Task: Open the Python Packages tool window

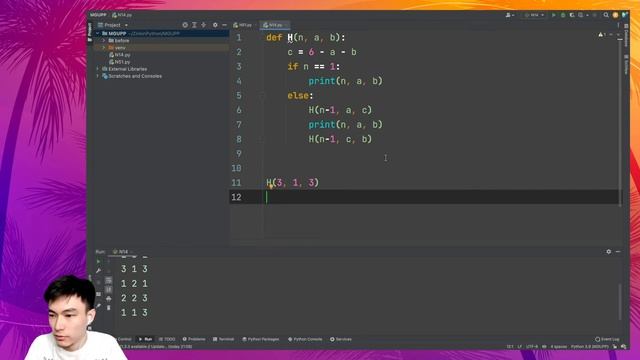Action: click(x=260, y=339)
